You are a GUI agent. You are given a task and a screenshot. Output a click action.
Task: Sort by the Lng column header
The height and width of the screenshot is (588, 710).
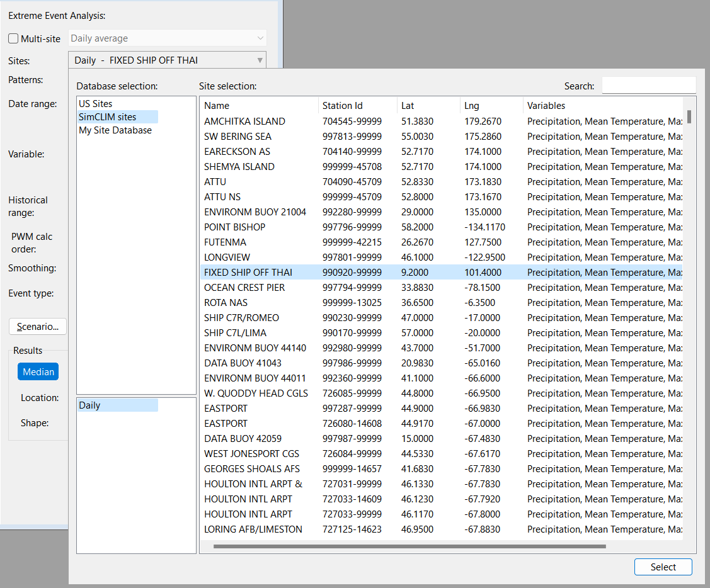click(491, 106)
